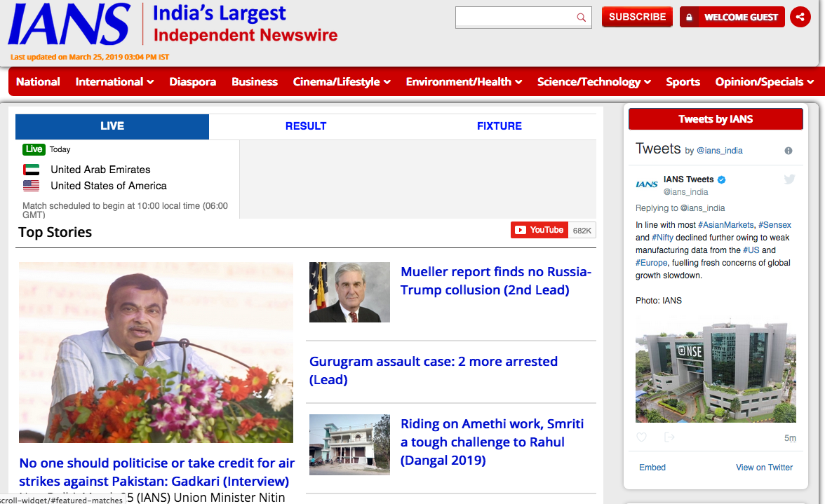Click the Last updated timestamp text
This screenshot has height=504, width=825.
point(90,57)
